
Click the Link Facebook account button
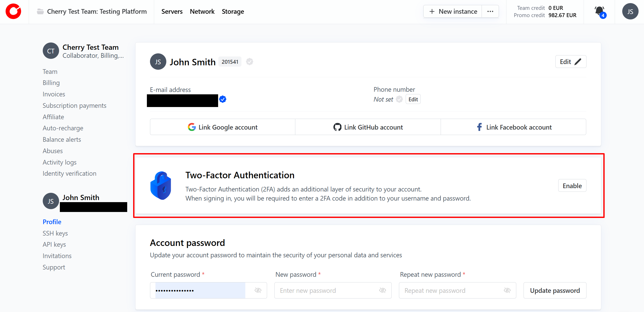coord(513,127)
